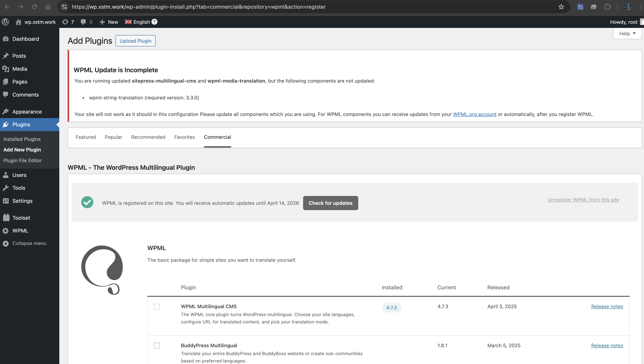Collapse the admin sidebar menu
The width and height of the screenshot is (644, 364).
pos(29,243)
